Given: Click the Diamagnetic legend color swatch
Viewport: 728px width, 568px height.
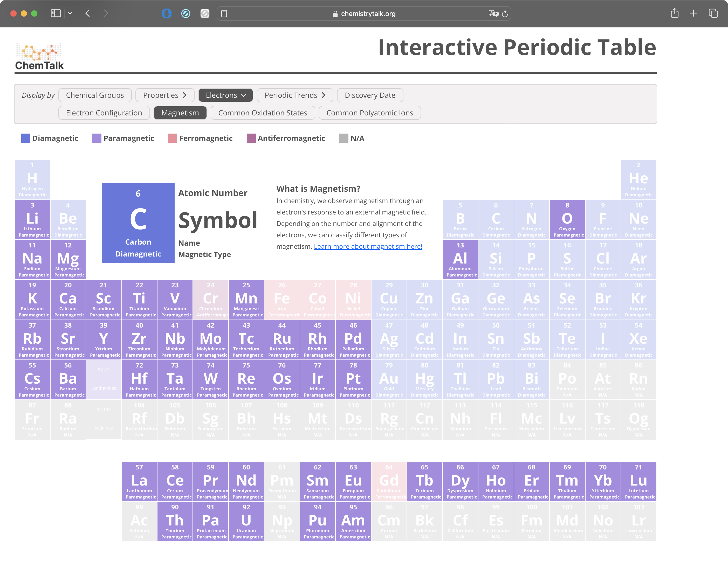Looking at the screenshot, I should [26, 138].
